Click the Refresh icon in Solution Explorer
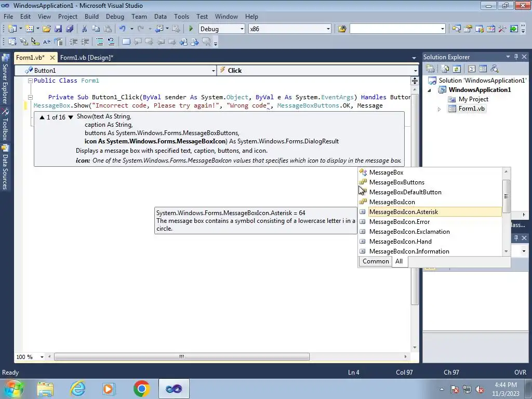This screenshot has height=399, width=532. 457,69
